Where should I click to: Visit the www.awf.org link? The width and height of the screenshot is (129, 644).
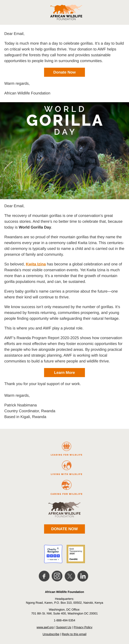[45, 627]
